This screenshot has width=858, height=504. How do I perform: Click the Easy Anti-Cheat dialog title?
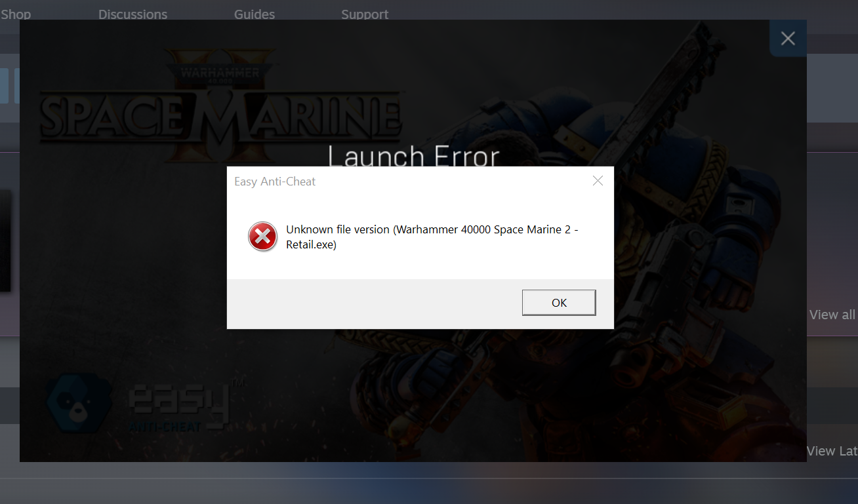click(275, 182)
